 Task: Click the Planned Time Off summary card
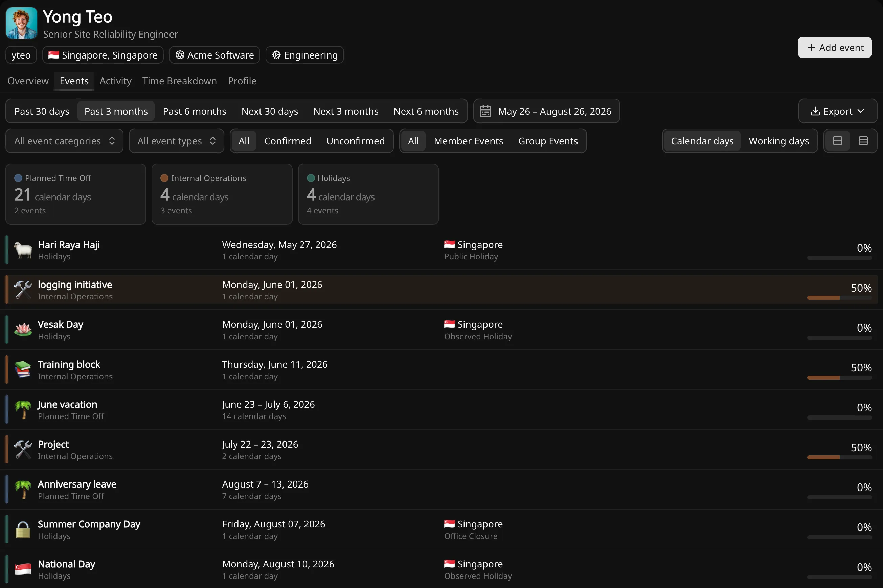click(76, 194)
